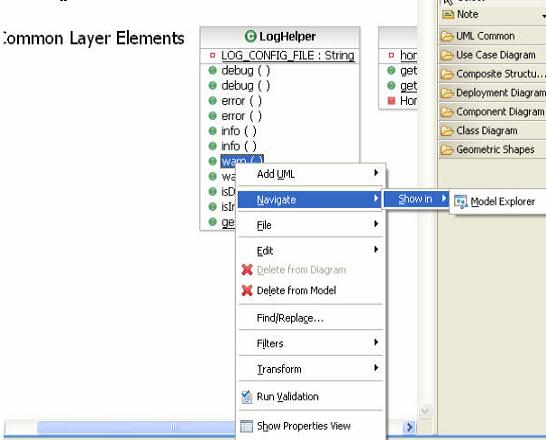
Task: Click the Deployment Diagram folder icon
Action: (447, 93)
